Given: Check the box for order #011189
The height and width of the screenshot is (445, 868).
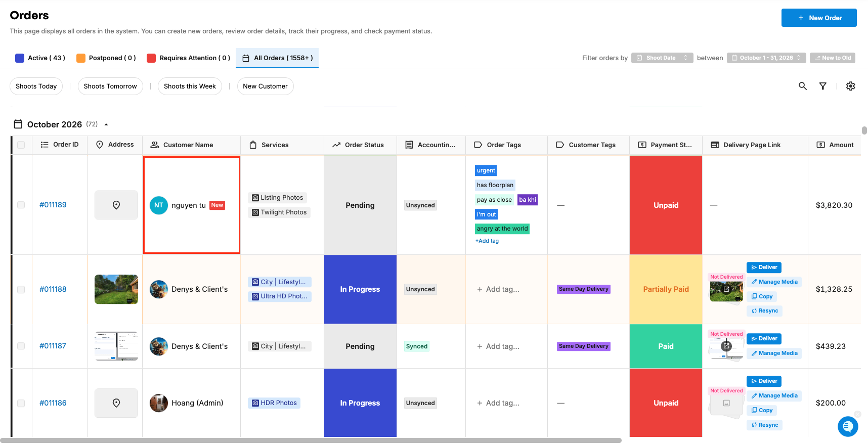Looking at the screenshot, I should pyautogui.click(x=21, y=205).
